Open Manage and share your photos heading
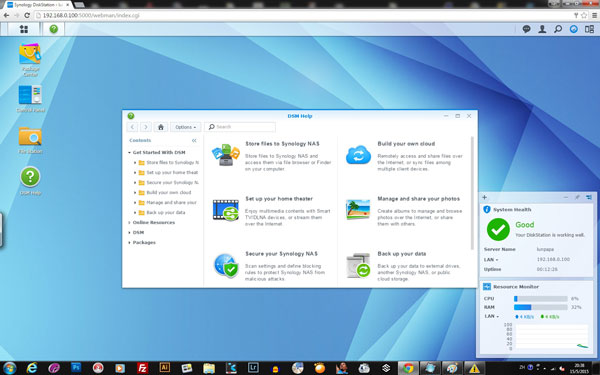Viewport: 600px width, 375px height. tap(419, 199)
